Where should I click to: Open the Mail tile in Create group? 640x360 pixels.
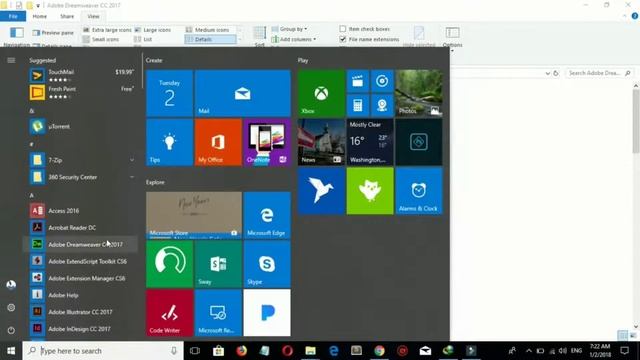coord(242,93)
